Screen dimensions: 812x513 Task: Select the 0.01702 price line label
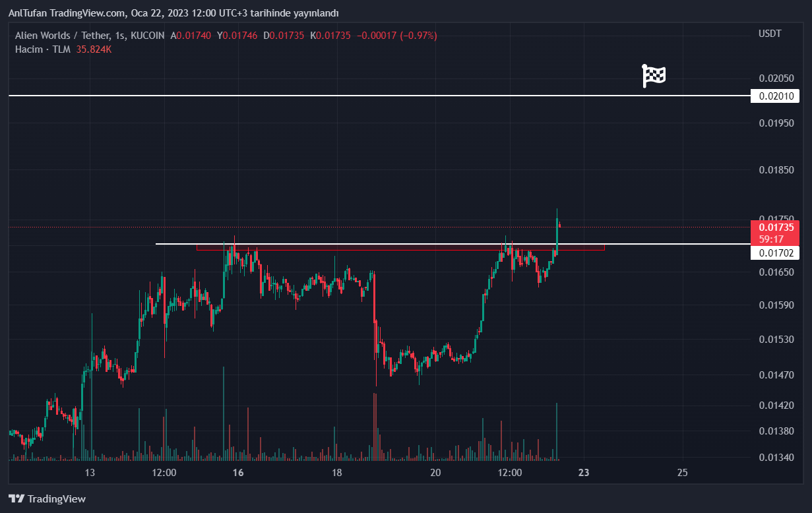[x=775, y=253]
